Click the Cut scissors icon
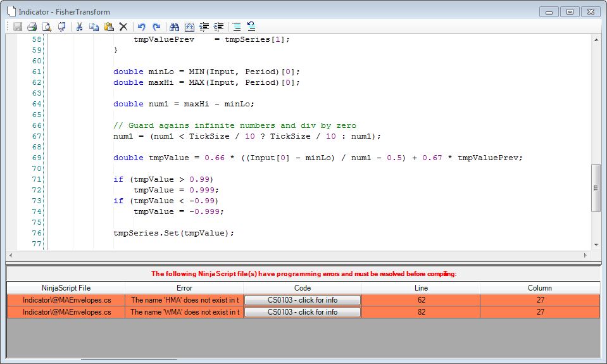Screen dimensions: 607x364 [80, 27]
